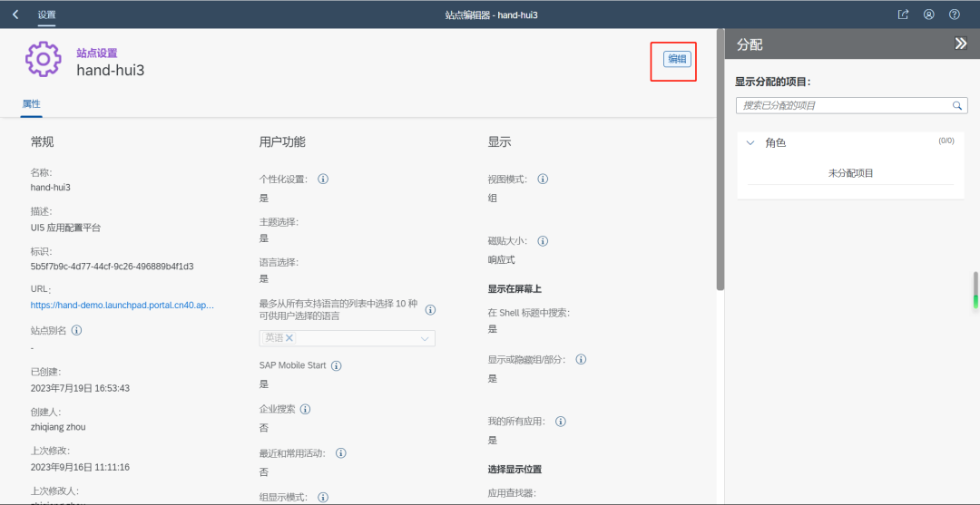Open the language selection dropdown
This screenshot has height=505, width=980.
click(425, 338)
